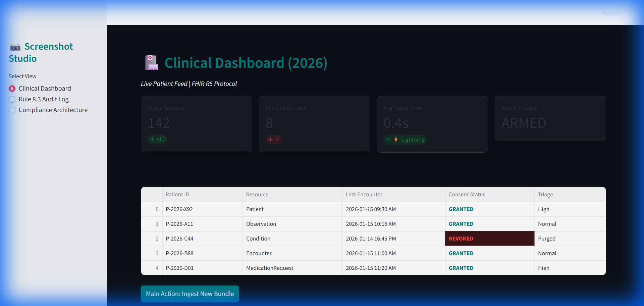Open the three-dot options menu at top right
This screenshot has width=644, height=306.
[x=630, y=13]
